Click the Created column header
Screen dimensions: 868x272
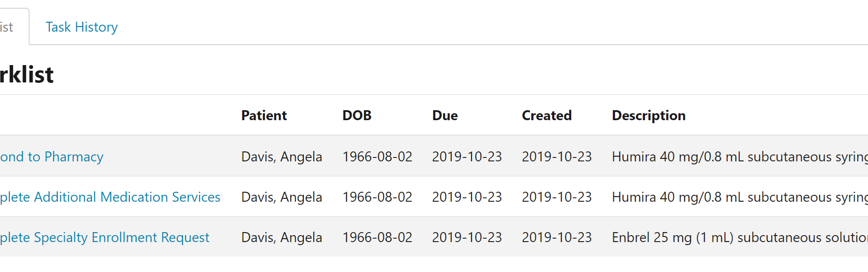546,115
